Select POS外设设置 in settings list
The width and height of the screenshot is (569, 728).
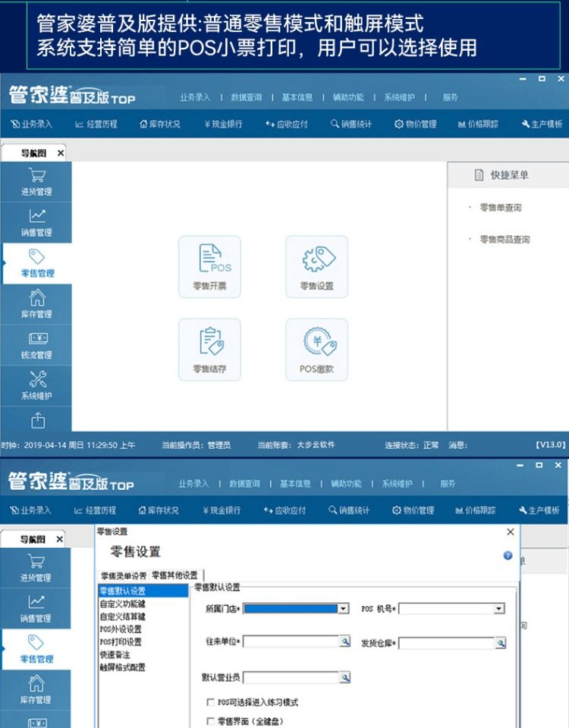121,629
